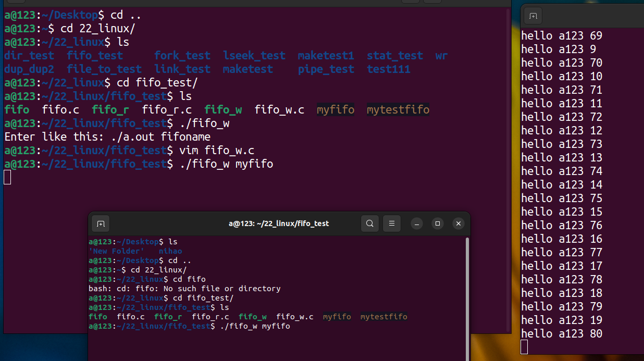Click the 'hello a123 78' output line
The width and height of the screenshot is (644, 361).
562,280
